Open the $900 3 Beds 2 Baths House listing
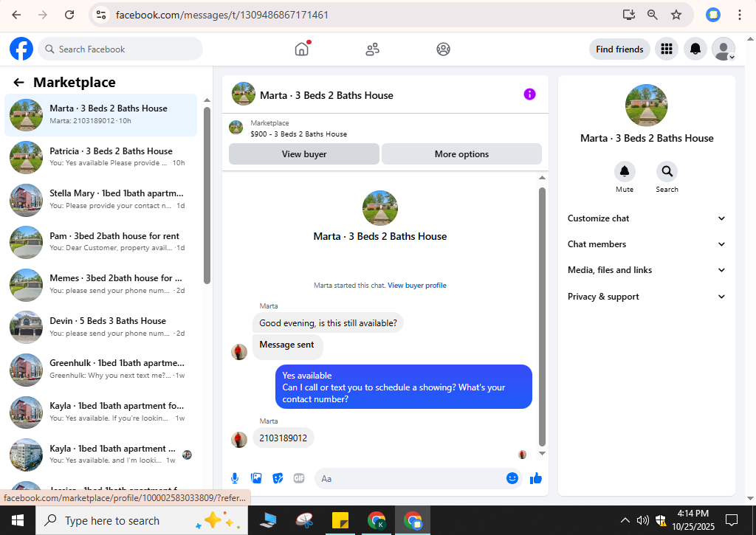756x535 pixels. [x=298, y=134]
